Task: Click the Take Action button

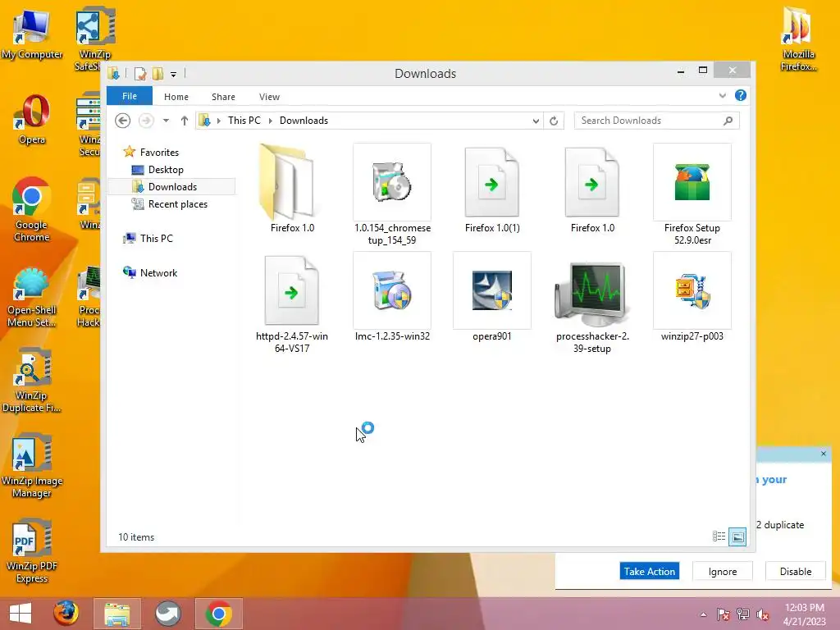Action: pyautogui.click(x=650, y=571)
